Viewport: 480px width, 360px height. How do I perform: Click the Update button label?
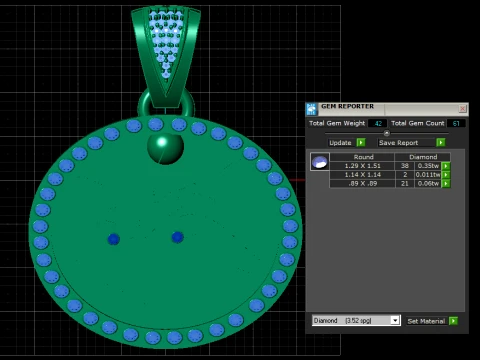click(340, 143)
